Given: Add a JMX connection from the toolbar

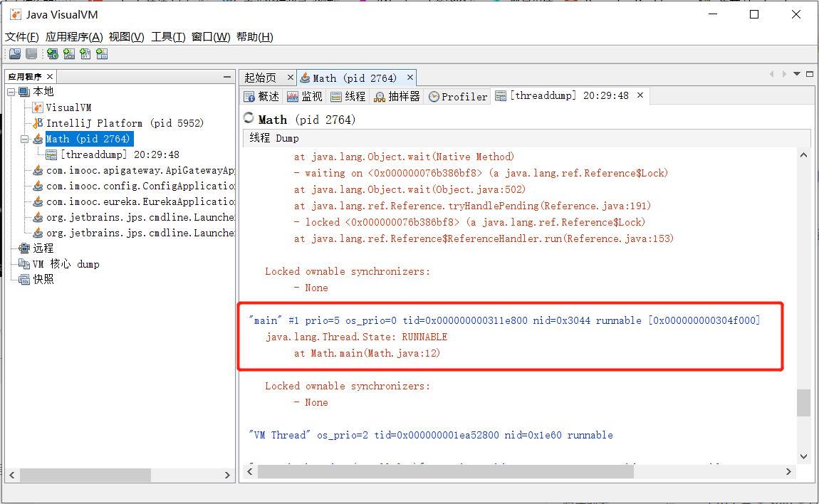Looking at the screenshot, I should (69, 53).
